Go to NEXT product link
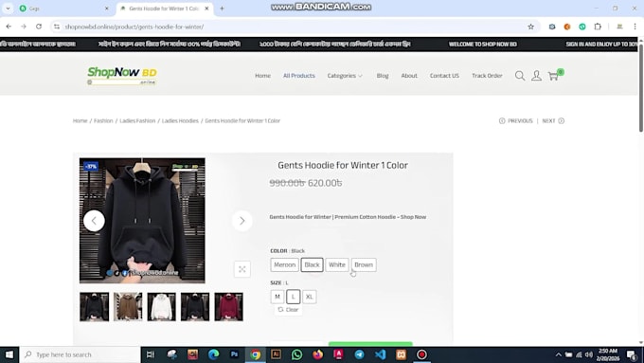644x363 pixels. tap(553, 121)
